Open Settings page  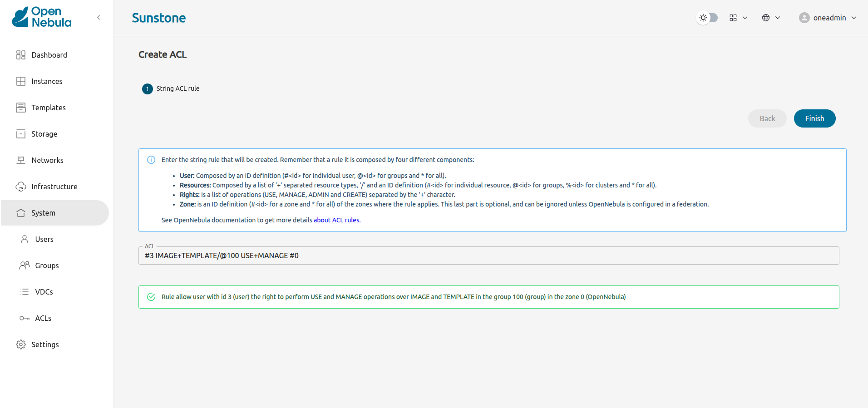(x=55, y=344)
